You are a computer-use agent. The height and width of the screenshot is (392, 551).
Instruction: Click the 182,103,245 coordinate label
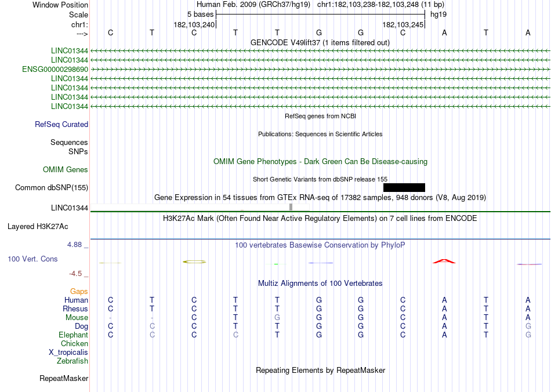[x=403, y=24]
